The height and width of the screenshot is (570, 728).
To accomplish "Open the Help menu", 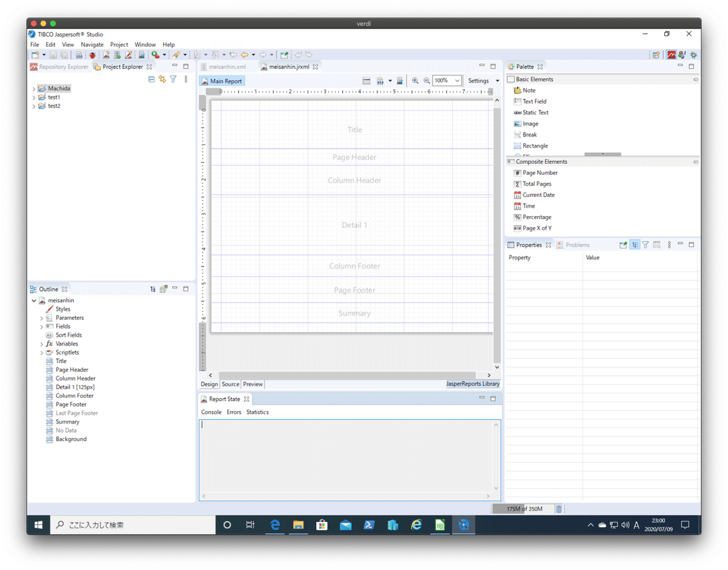I will tap(168, 44).
